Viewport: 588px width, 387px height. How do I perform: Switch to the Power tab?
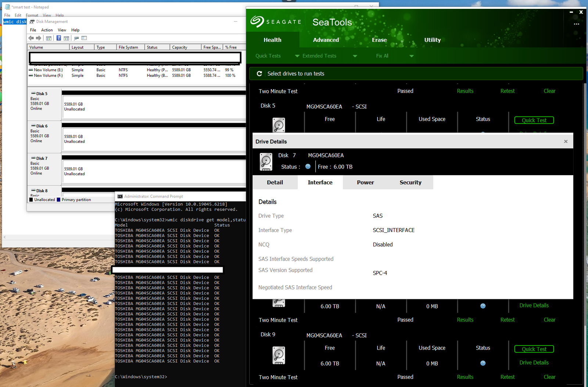pos(365,182)
